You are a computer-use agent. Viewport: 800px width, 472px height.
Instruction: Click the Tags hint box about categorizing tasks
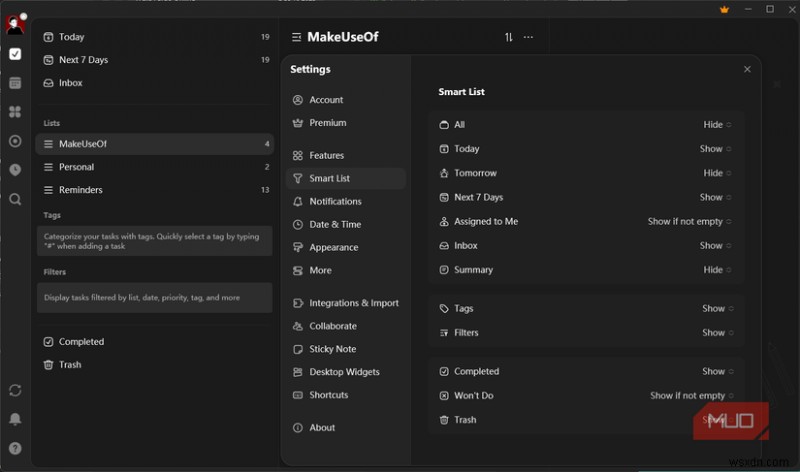point(155,241)
